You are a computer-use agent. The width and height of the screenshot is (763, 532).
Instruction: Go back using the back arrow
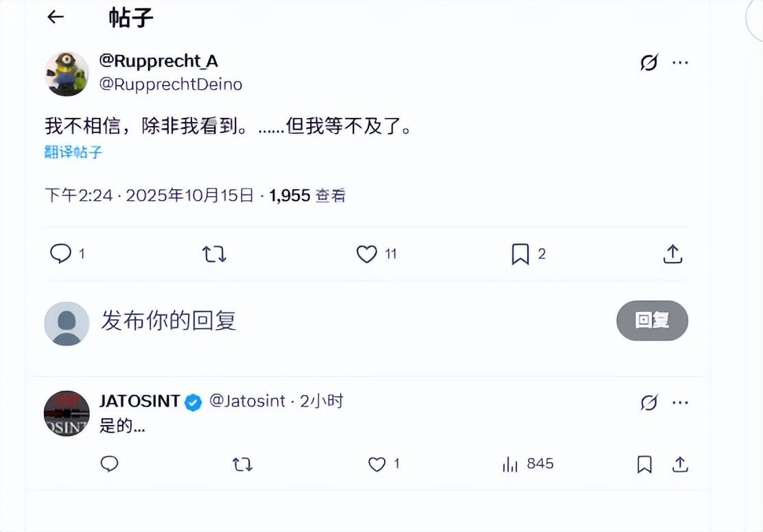tap(55, 17)
